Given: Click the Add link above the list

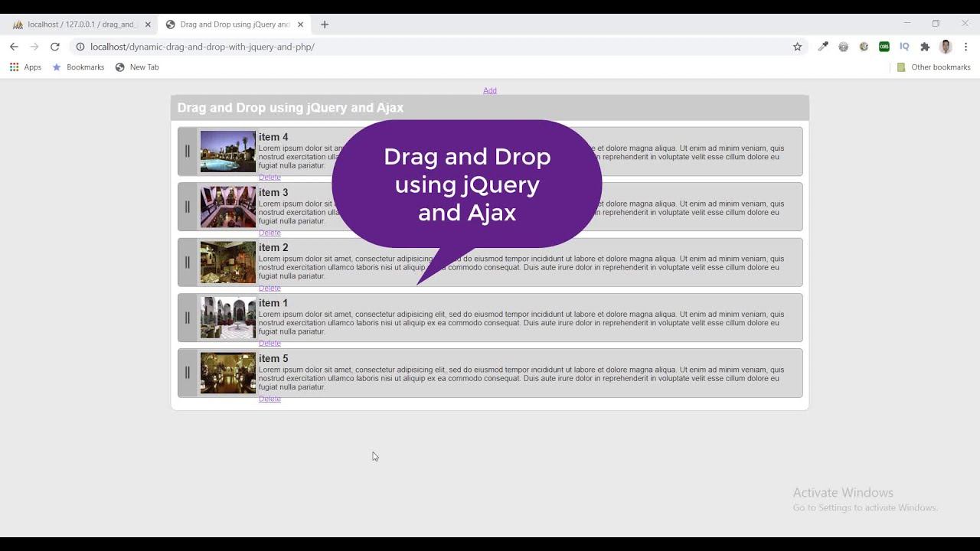Looking at the screenshot, I should pyautogui.click(x=490, y=90).
